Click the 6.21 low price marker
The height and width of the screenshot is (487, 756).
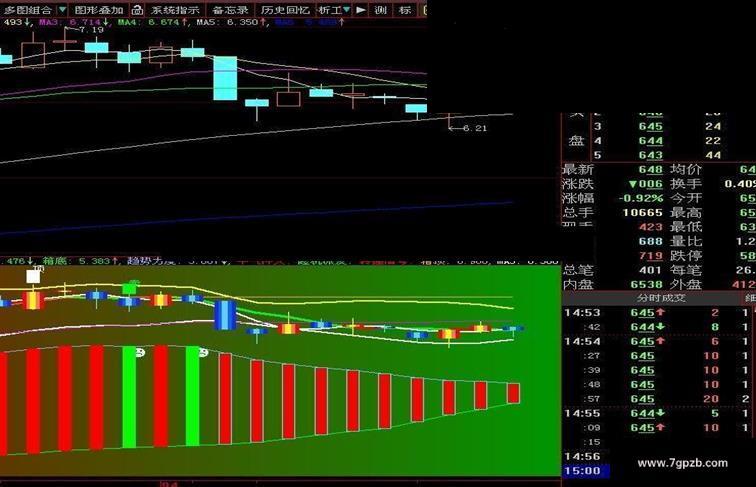(474, 128)
